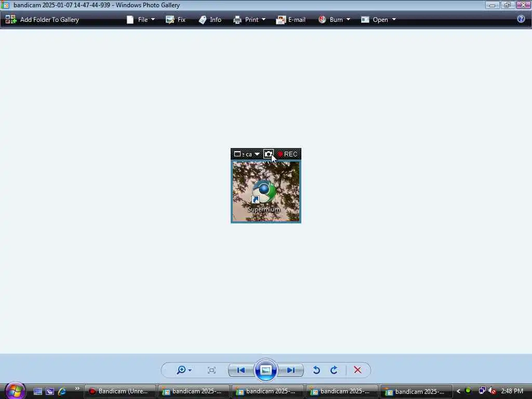532x399 pixels.
Task: Click Add Folder To Gallery
Action: (x=42, y=20)
